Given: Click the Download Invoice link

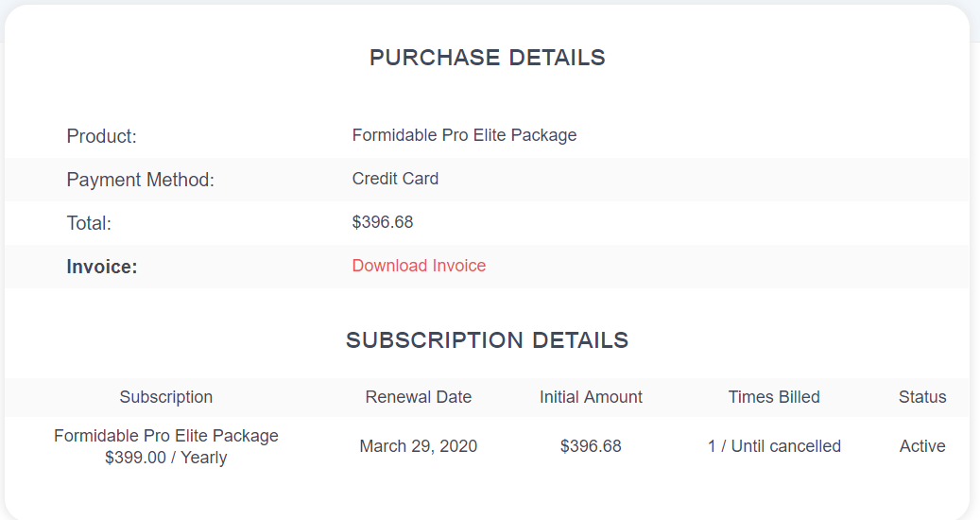Looking at the screenshot, I should [x=419, y=266].
